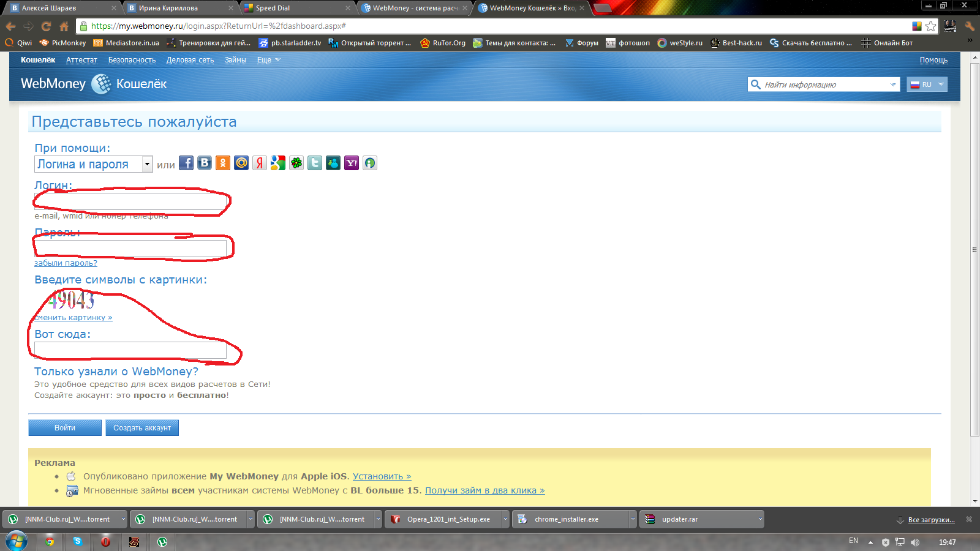Image resolution: width=980 pixels, height=551 pixels.
Task: Click the browser address bar URL
Action: 219,26
